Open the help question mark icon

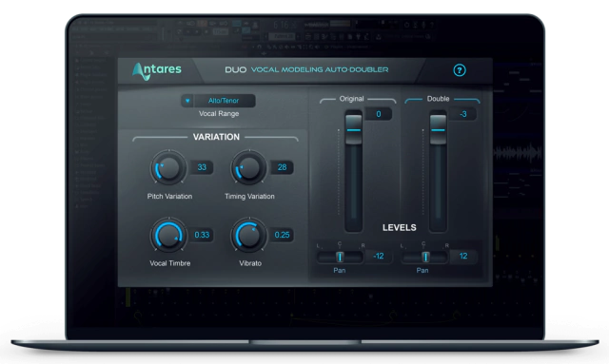click(460, 70)
